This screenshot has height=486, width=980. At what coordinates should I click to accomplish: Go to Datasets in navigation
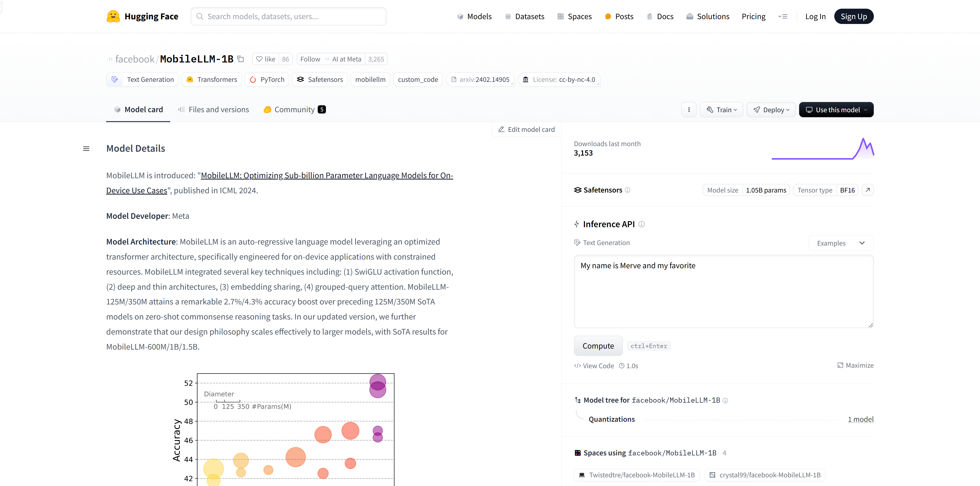pyautogui.click(x=525, y=16)
